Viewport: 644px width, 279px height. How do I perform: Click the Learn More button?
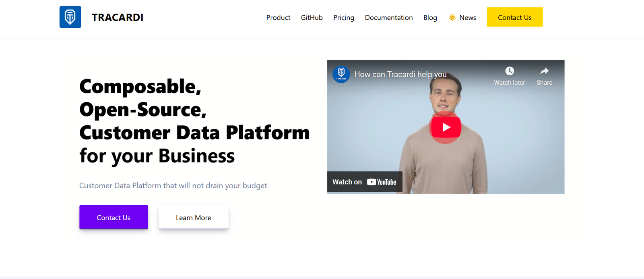(193, 218)
